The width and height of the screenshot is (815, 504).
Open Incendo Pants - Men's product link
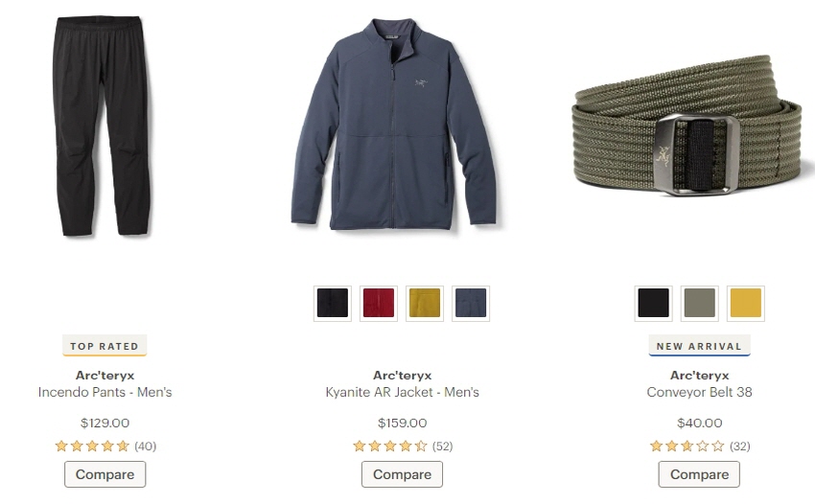click(x=105, y=392)
